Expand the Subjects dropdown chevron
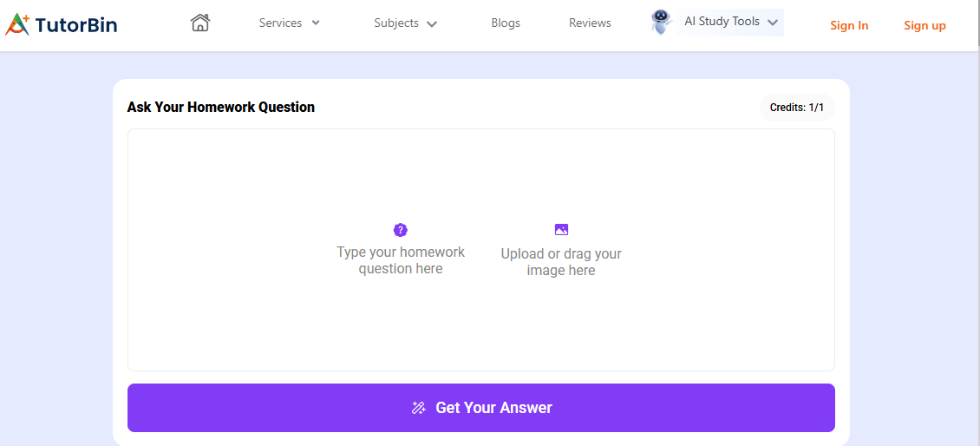This screenshot has height=446, width=980. [432, 23]
